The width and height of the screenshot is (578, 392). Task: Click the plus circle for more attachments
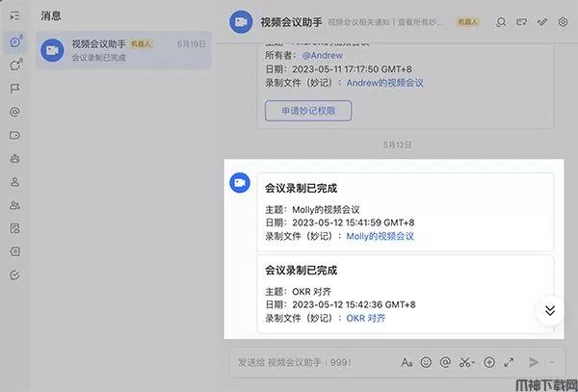[489, 362]
